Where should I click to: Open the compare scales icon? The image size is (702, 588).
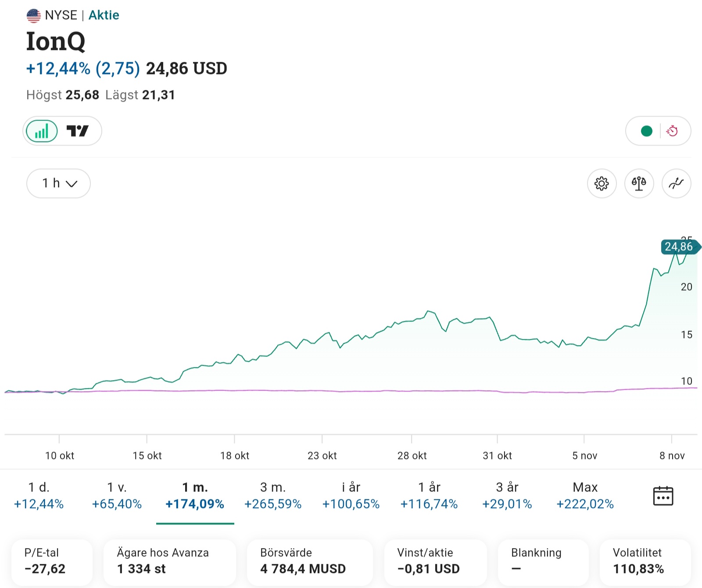[x=639, y=183]
